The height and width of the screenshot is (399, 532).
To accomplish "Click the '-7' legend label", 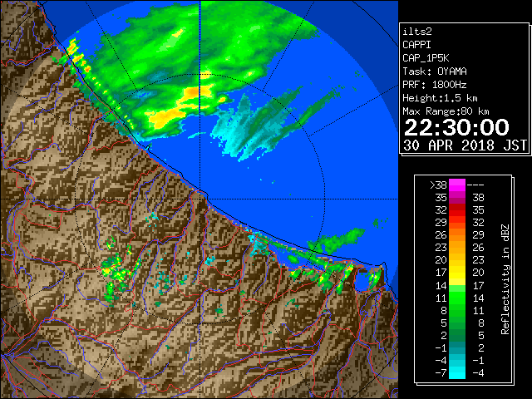I will [x=441, y=373].
